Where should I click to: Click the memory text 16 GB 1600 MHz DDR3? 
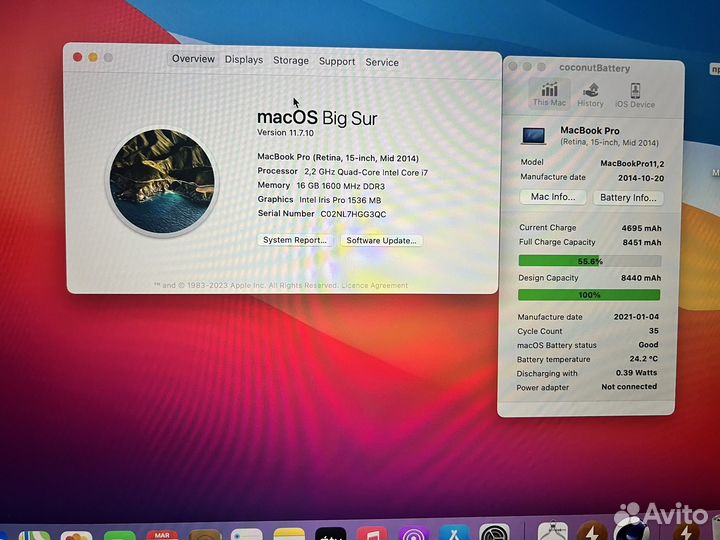coord(341,186)
